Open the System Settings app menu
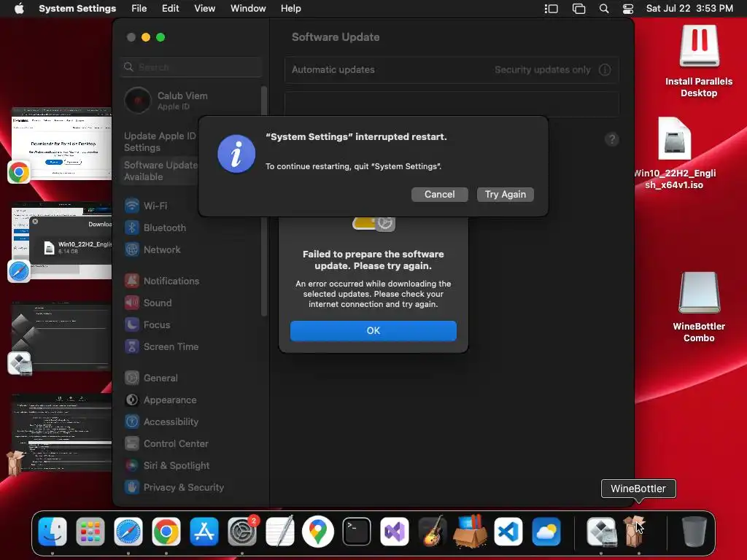Viewport: 747px width, 560px height. [x=77, y=9]
